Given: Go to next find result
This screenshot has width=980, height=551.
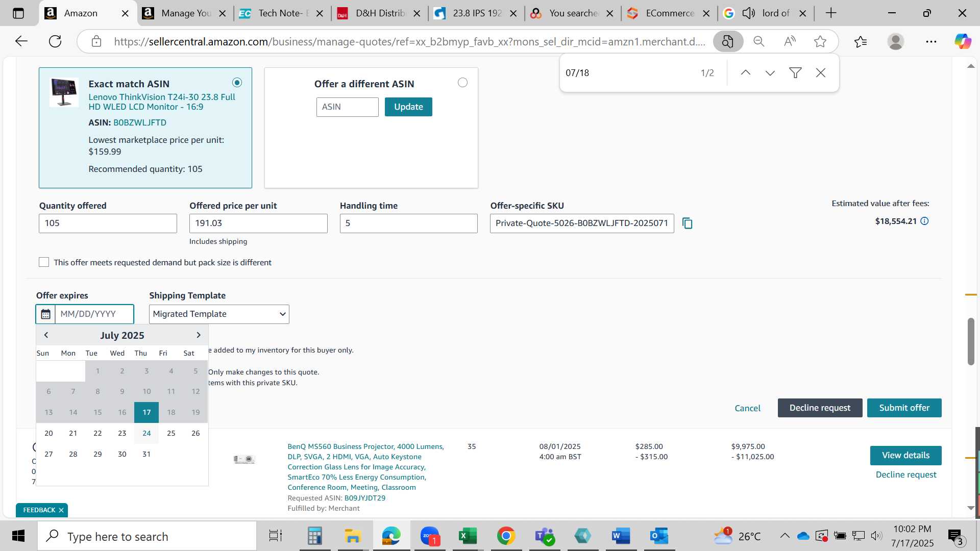Looking at the screenshot, I should 770,73.
